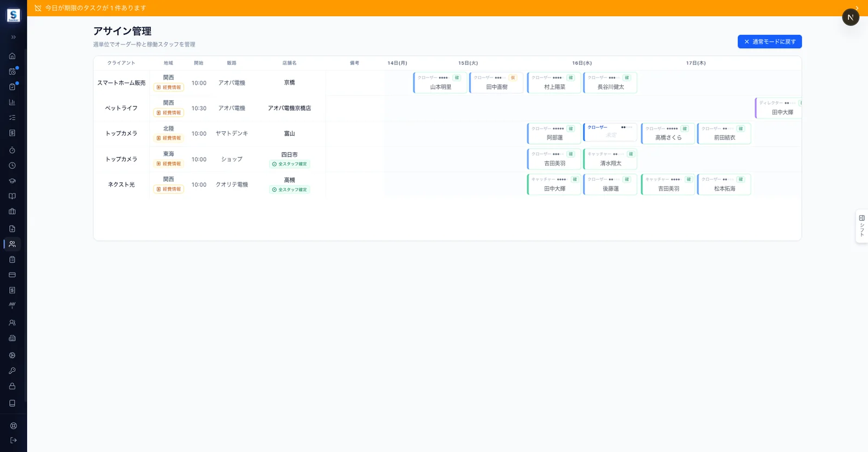
Task: Open the calendar-clock icon with blue dot
Action: pos(12,71)
